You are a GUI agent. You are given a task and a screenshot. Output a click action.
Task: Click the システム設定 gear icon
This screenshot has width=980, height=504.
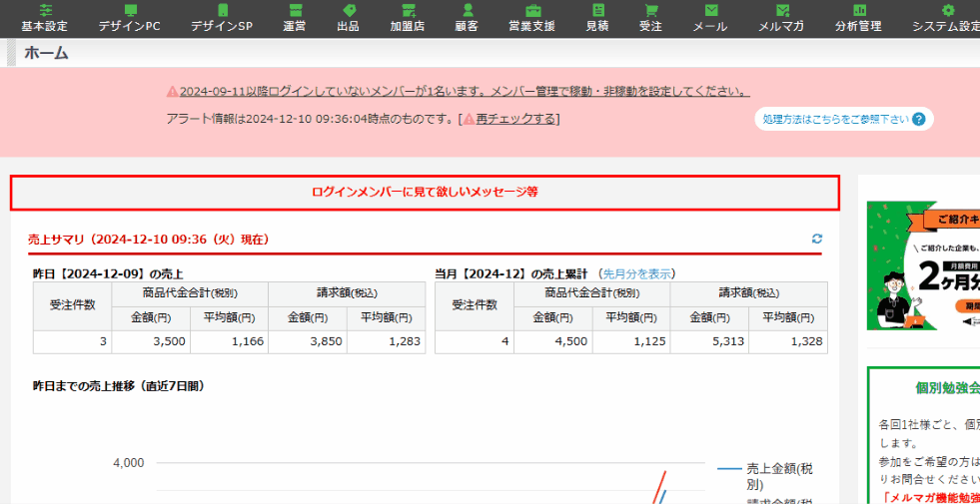pyautogui.click(x=948, y=10)
